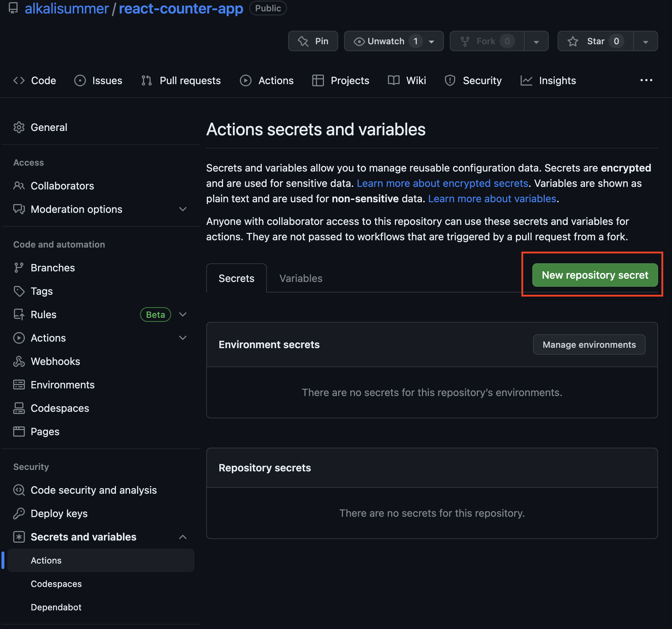Switch to the Variables tab
672x629 pixels.
[x=301, y=278]
